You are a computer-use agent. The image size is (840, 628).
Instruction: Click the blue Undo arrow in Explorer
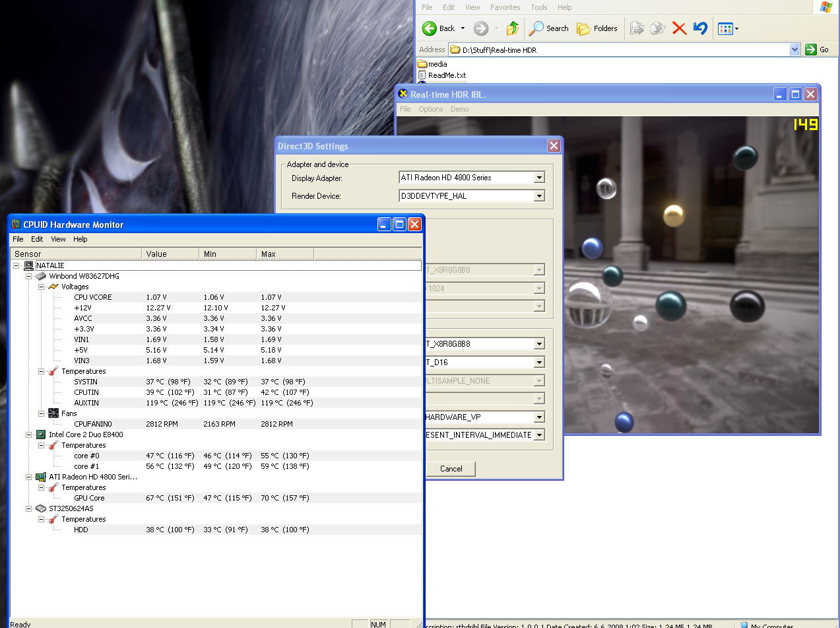(701, 28)
